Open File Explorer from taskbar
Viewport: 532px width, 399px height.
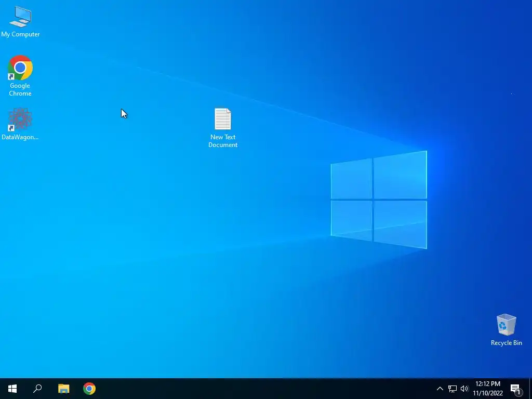coord(63,389)
